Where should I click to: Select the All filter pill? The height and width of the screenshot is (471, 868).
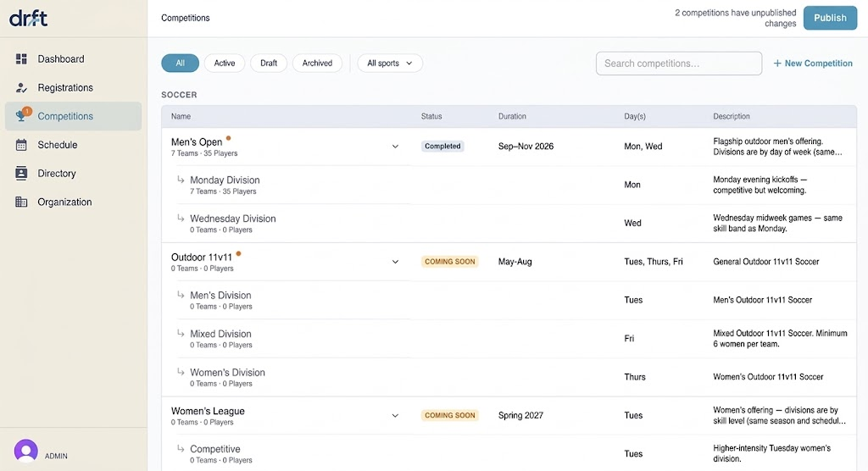tap(180, 63)
